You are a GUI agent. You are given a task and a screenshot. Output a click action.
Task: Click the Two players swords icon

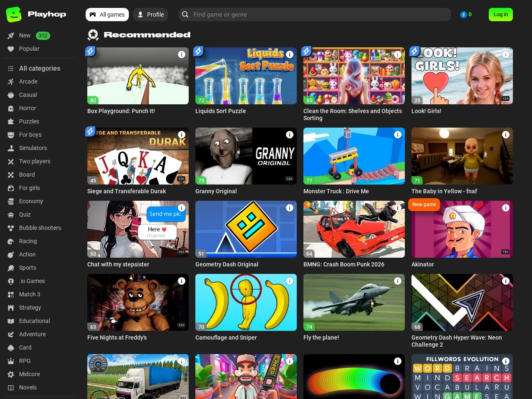click(x=11, y=162)
